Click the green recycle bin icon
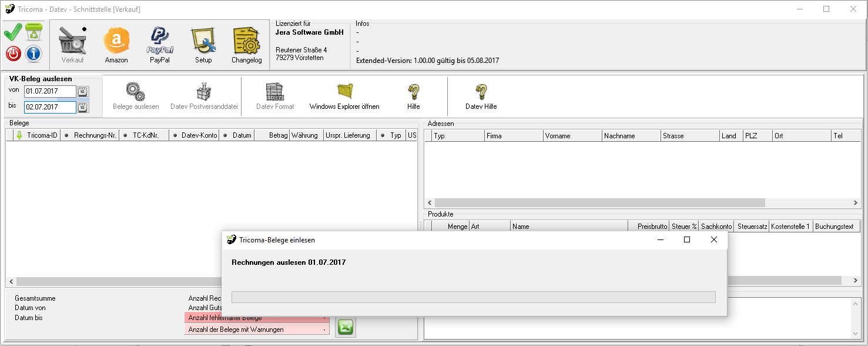Viewport: 868px width, 346px height. [x=34, y=32]
